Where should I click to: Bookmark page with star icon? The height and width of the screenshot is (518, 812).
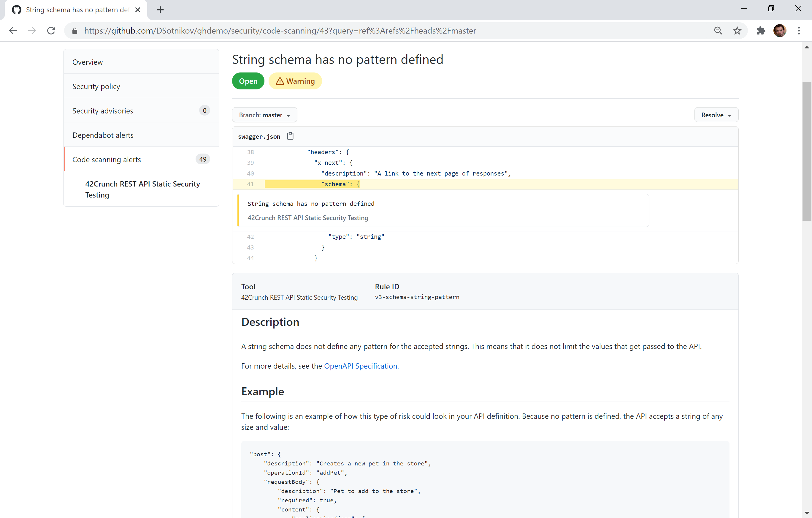[x=737, y=31]
